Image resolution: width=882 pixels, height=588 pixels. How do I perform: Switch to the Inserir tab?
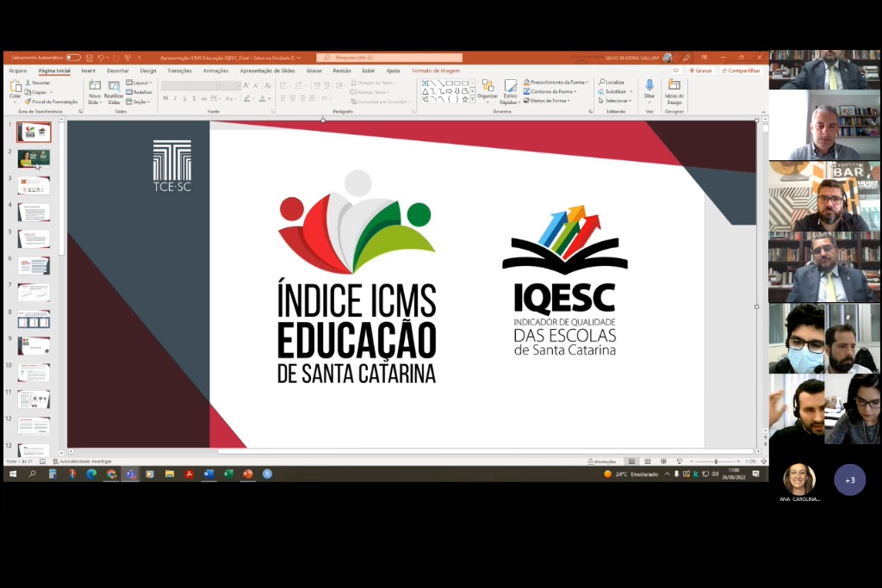point(89,71)
